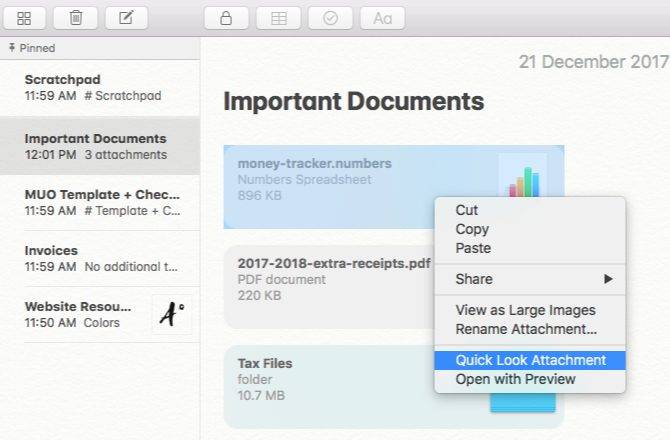
Task: Toggle checklist with the checkmark icon
Action: (330, 17)
